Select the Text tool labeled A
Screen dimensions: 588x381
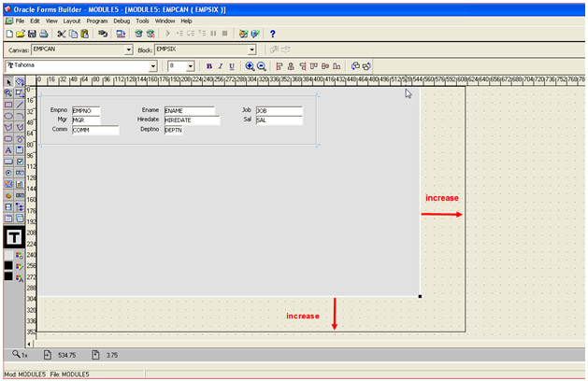(x=8, y=149)
